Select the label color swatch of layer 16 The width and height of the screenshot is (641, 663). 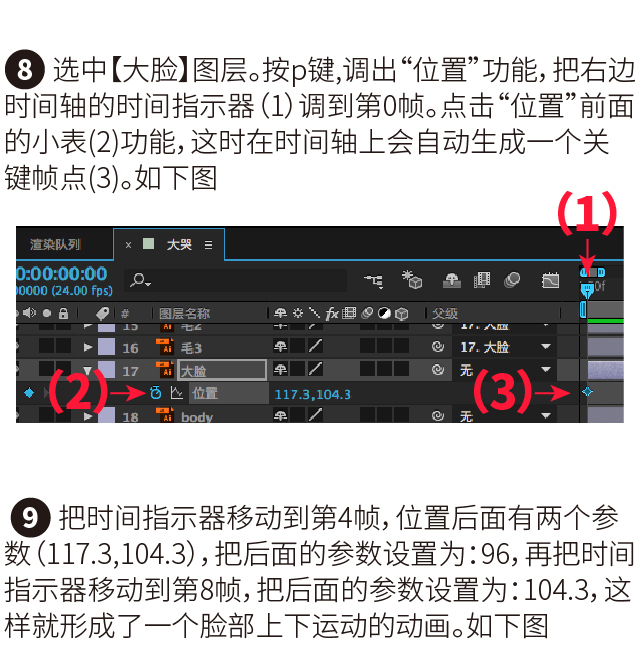[x=107, y=347]
